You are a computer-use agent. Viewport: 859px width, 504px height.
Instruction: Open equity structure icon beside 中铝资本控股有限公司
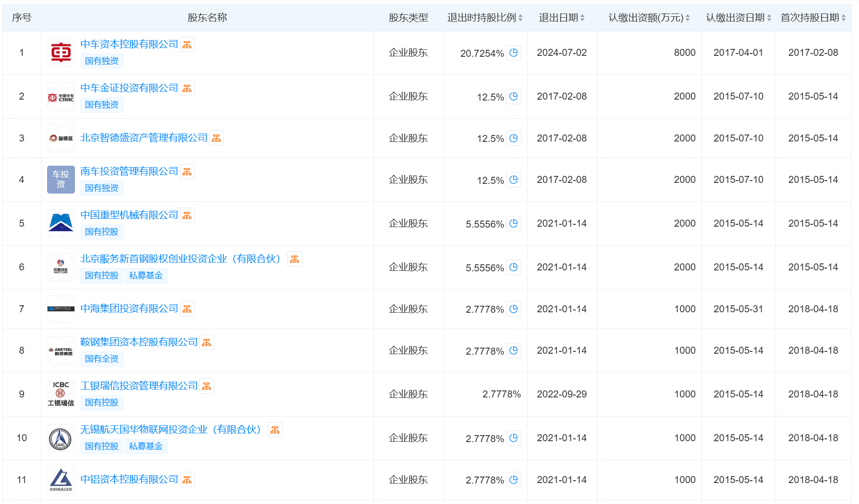(187, 480)
